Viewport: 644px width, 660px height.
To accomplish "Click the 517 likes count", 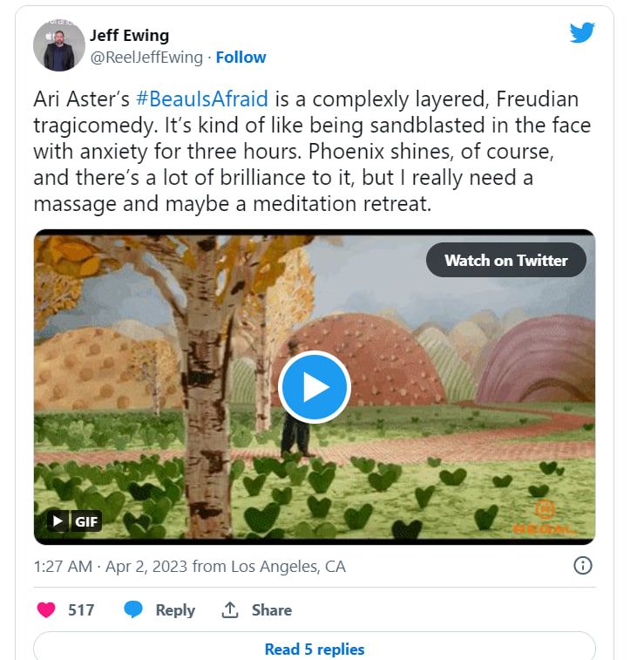I will click(x=81, y=609).
